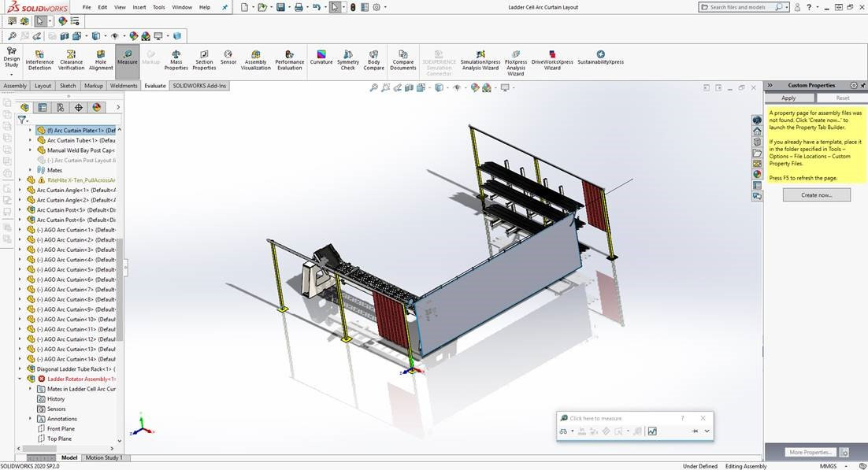Open Section Properties tool
The image size is (868, 470).
click(204, 60)
